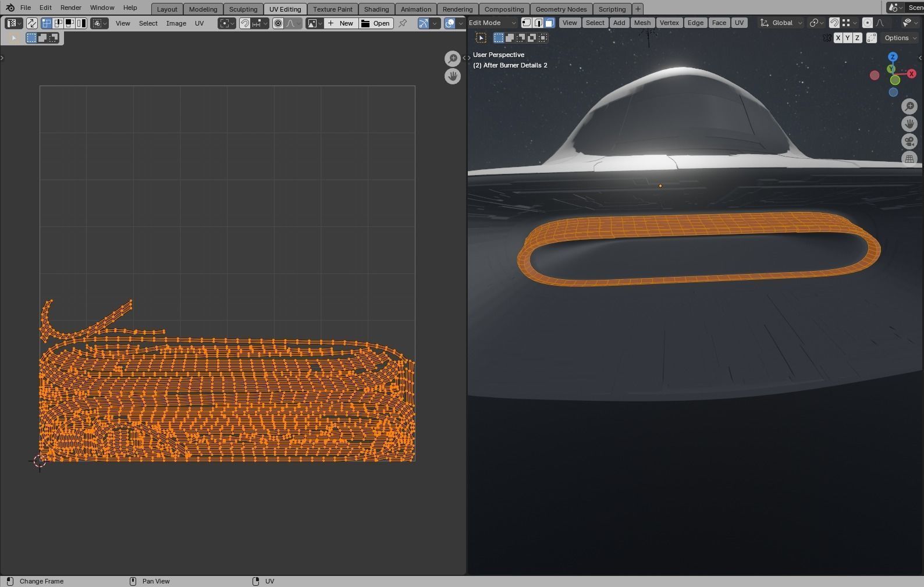Select UV face selection mode
The height and width of the screenshot is (587, 924).
coord(69,23)
